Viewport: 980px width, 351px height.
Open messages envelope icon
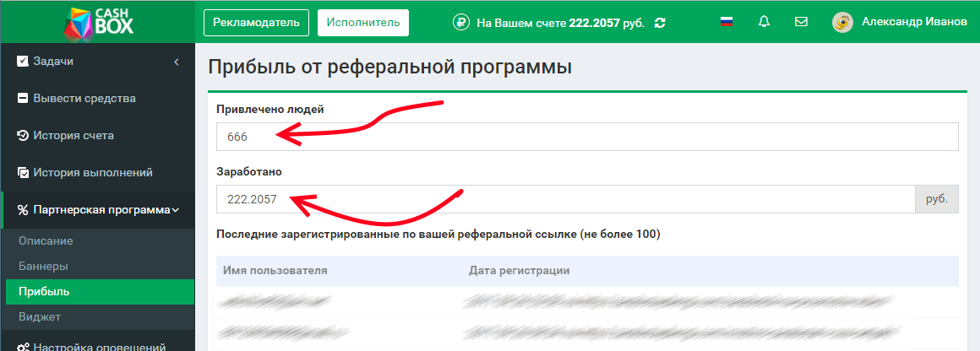pyautogui.click(x=802, y=23)
